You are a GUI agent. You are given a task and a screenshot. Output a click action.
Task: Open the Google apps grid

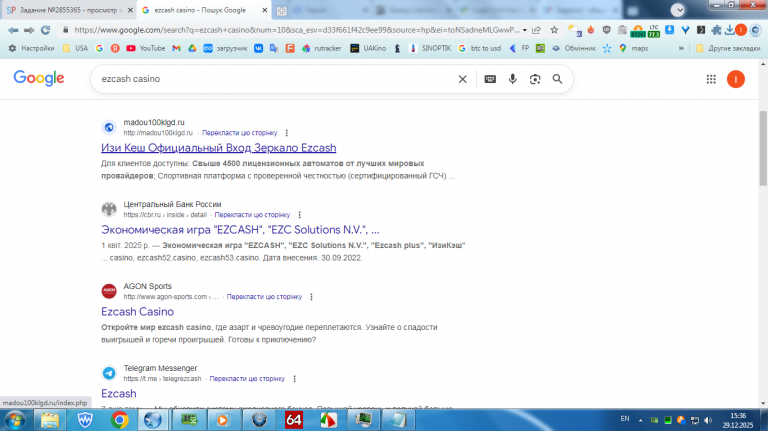click(711, 79)
